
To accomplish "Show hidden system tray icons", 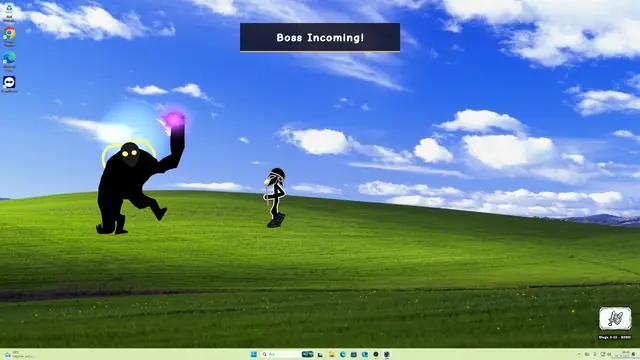I will [579, 354].
